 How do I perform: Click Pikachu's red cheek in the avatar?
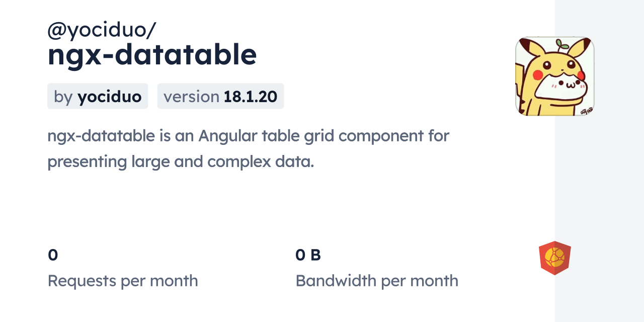click(x=538, y=75)
